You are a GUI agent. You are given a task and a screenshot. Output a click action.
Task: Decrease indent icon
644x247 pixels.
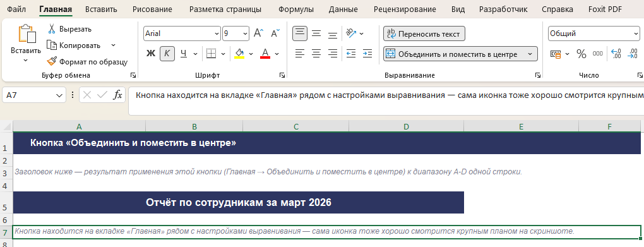point(351,54)
